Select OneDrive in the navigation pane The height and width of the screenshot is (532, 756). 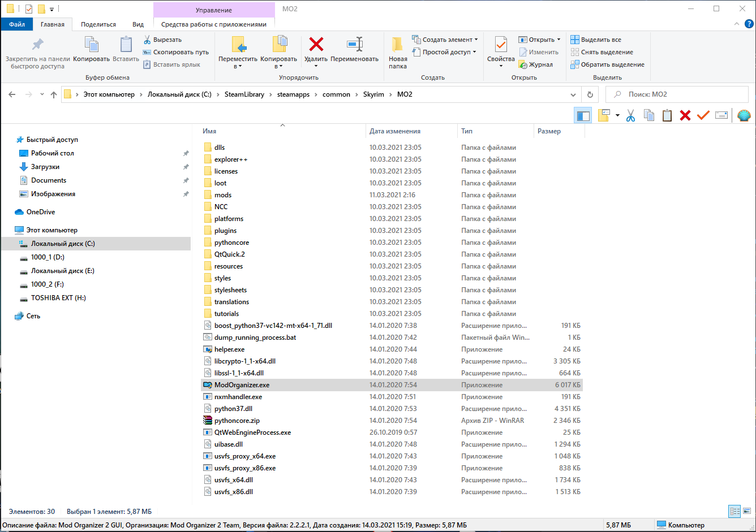pyautogui.click(x=41, y=212)
